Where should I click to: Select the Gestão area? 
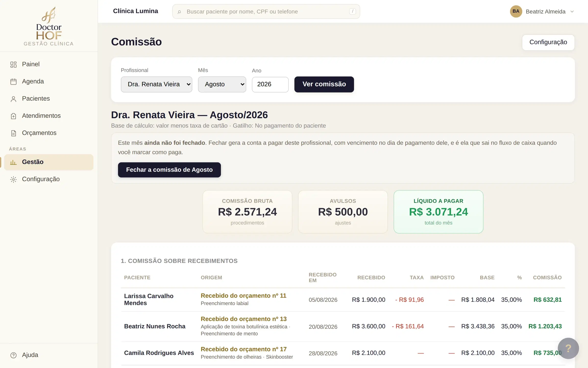(49, 162)
